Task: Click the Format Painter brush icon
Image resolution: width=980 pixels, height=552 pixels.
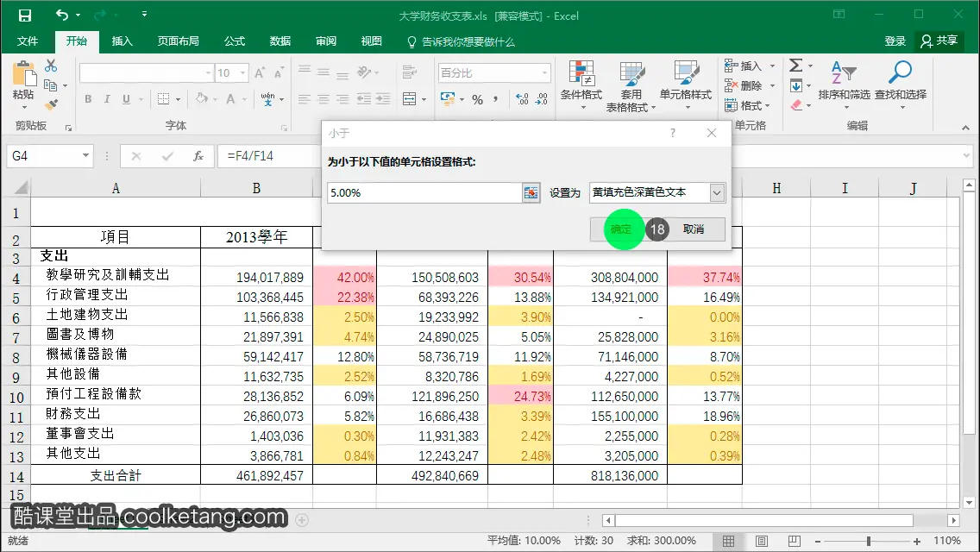Action: pos(51,104)
